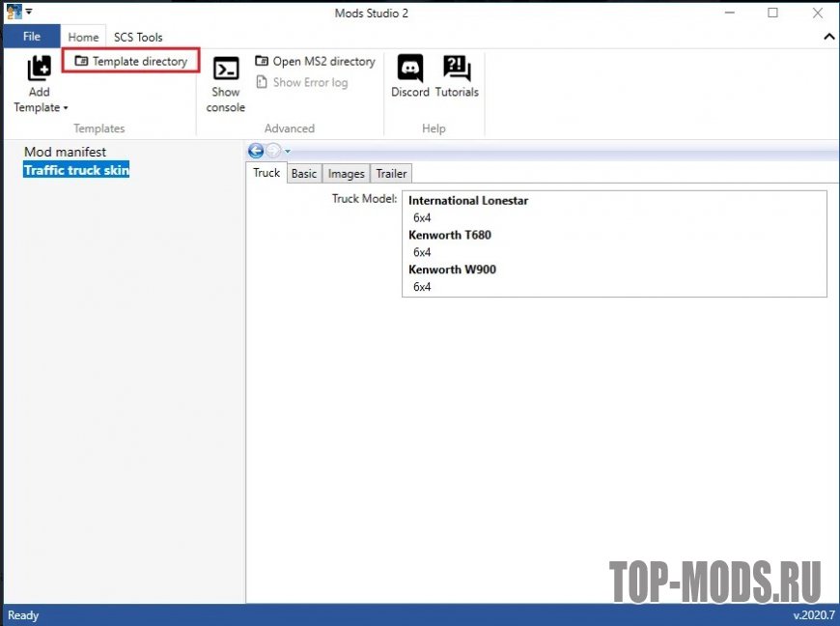
Task: Open the File menu
Action: pyautogui.click(x=31, y=37)
